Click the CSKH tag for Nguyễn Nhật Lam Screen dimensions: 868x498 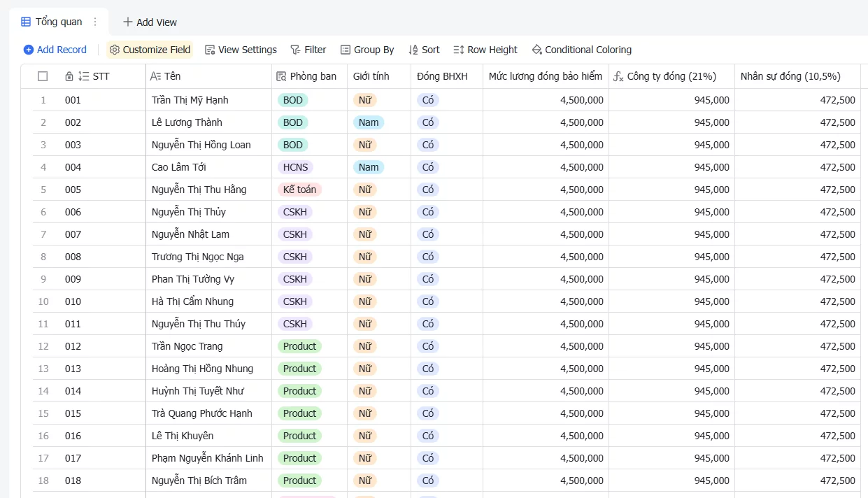point(295,234)
